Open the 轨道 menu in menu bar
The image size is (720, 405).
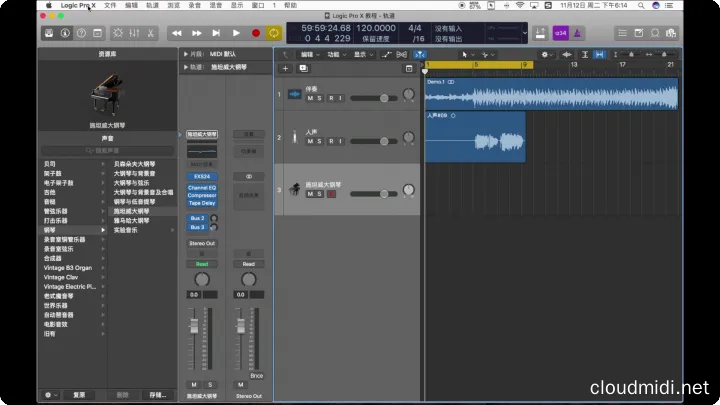153,5
